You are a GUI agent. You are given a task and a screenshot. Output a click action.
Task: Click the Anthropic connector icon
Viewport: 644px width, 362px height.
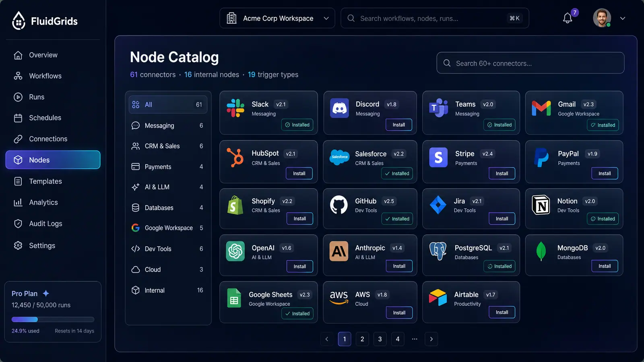click(339, 251)
